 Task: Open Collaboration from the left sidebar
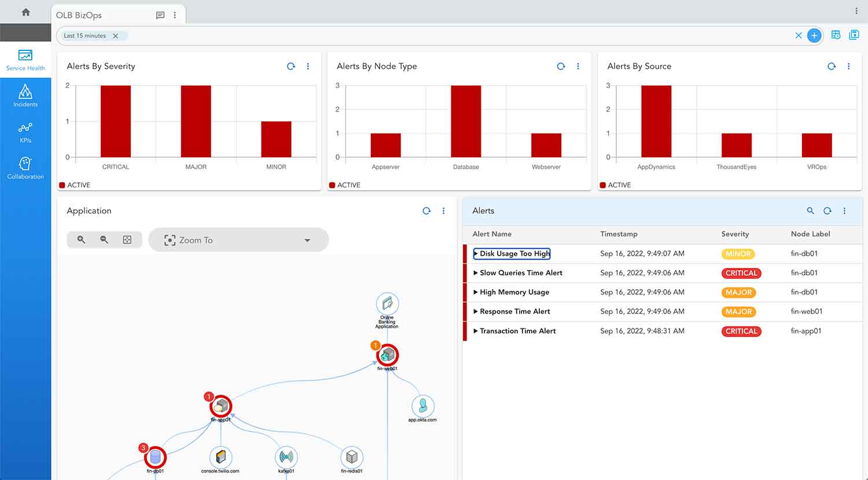coord(25,168)
